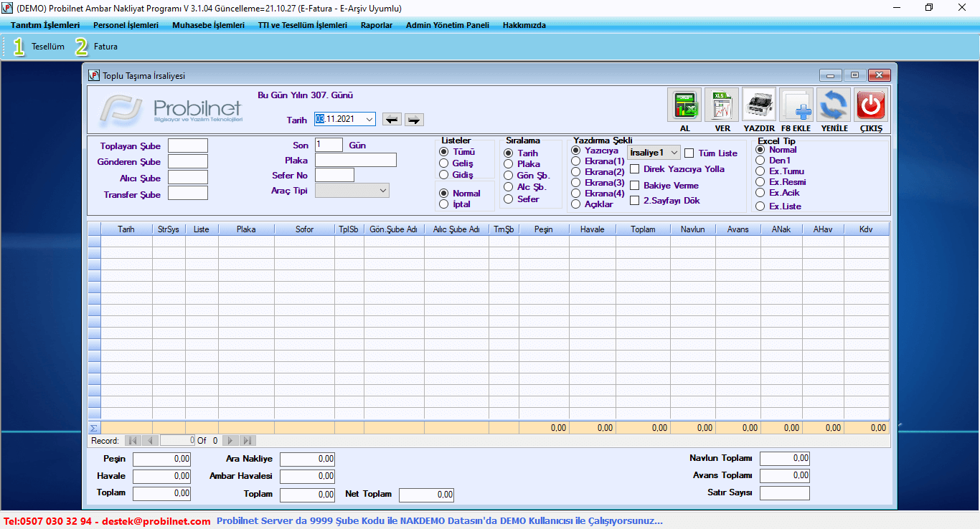Click the VER Excel export icon
Screen dimensions: 980x529
click(722, 106)
